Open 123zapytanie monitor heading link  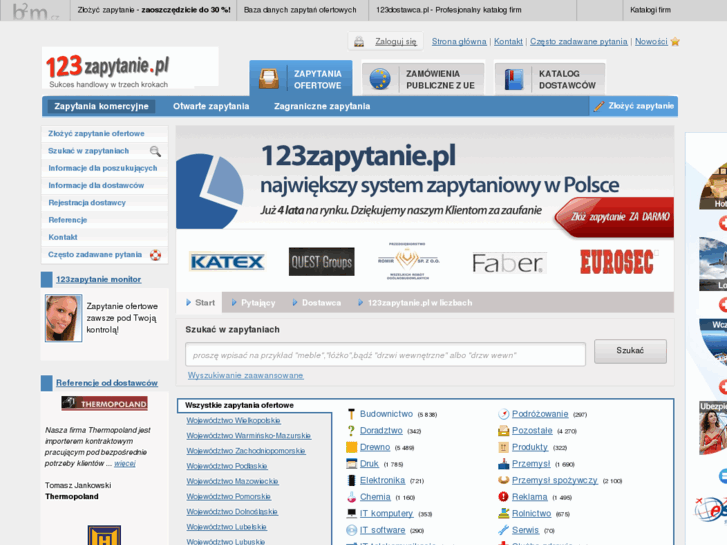(98, 279)
